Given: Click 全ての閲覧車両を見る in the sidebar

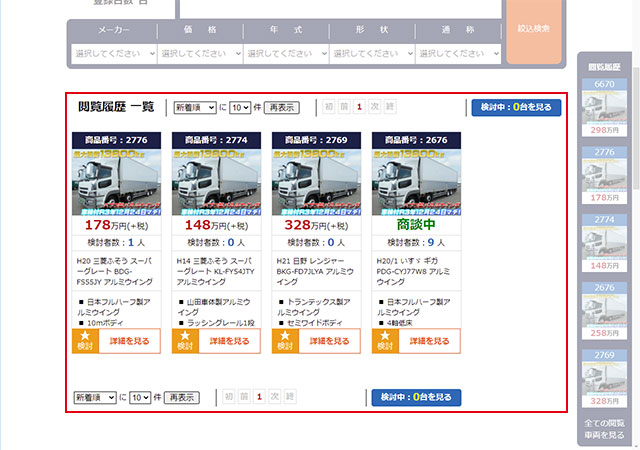Looking at the screenshot, I should pos(605,430).
